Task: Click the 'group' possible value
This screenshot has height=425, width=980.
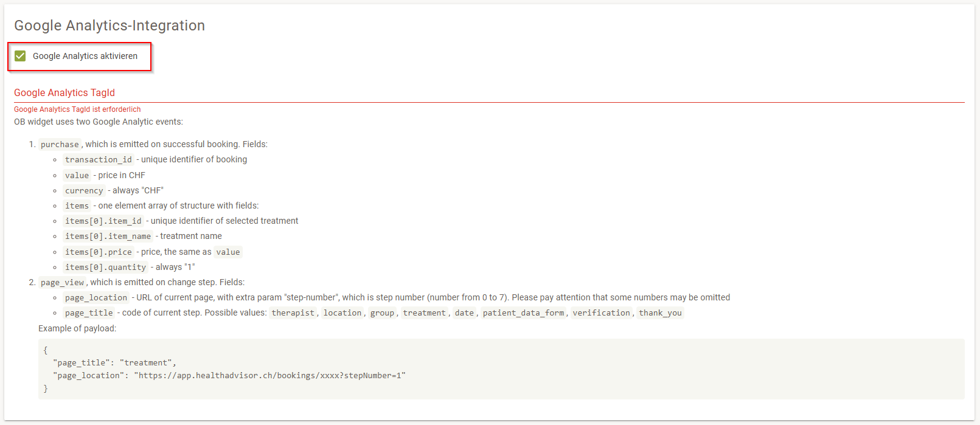Action: pos(382,313)
